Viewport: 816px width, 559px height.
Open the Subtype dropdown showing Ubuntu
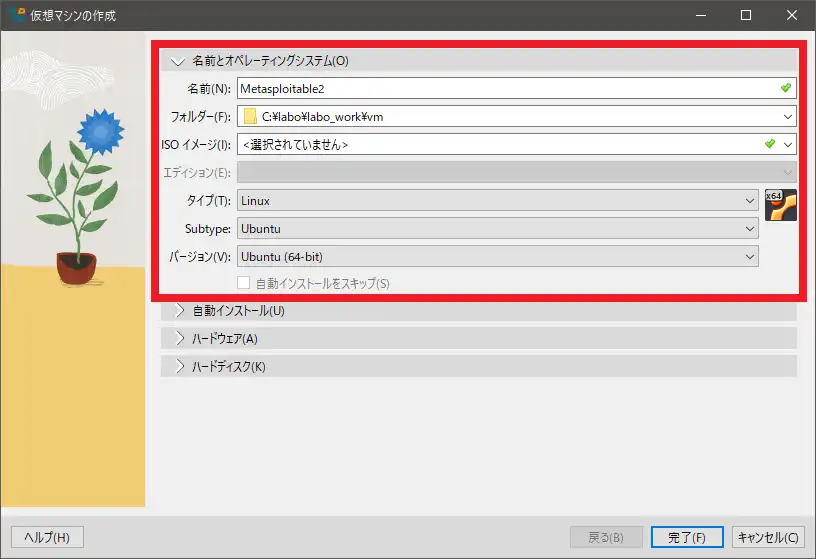497,229
